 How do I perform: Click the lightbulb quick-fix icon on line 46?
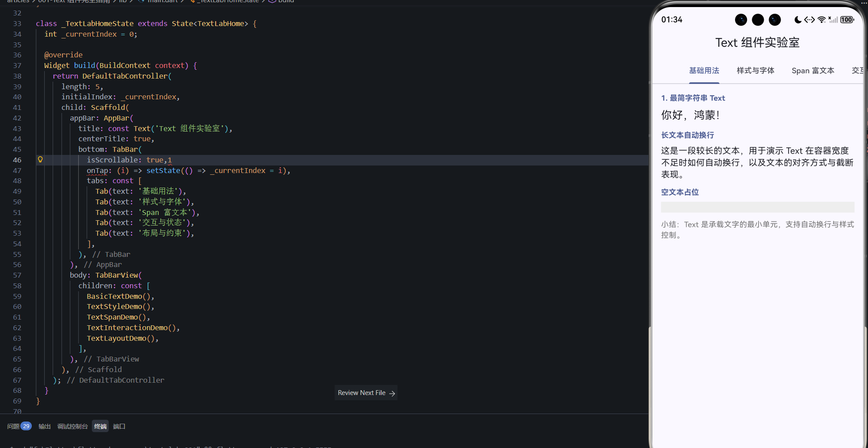[40, 160]
